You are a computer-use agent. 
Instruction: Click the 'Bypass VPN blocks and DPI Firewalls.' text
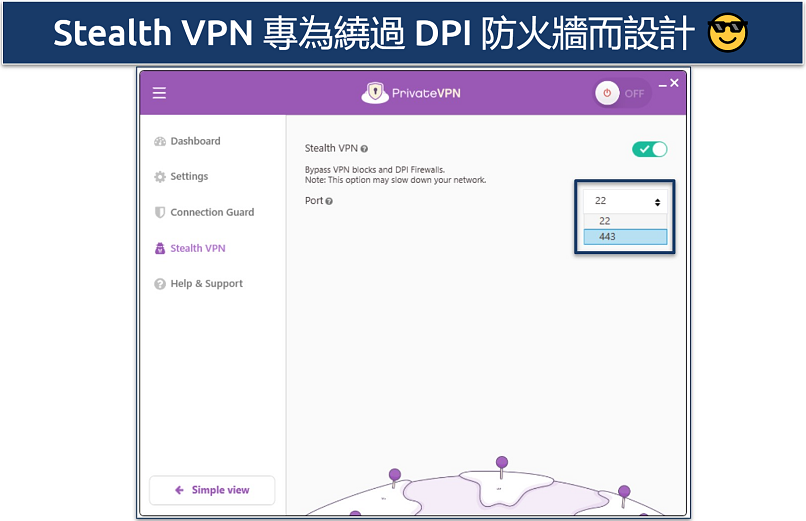pyautogui.click(x=375, y=170)
